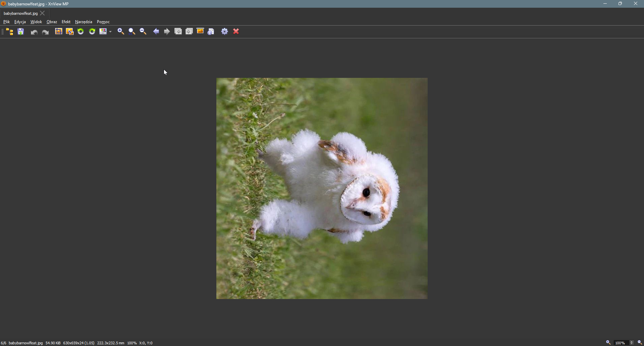The height and width of the screenshot is (346, 644).
Task: Open the Narzędzia menu
Action: point(84,22)
